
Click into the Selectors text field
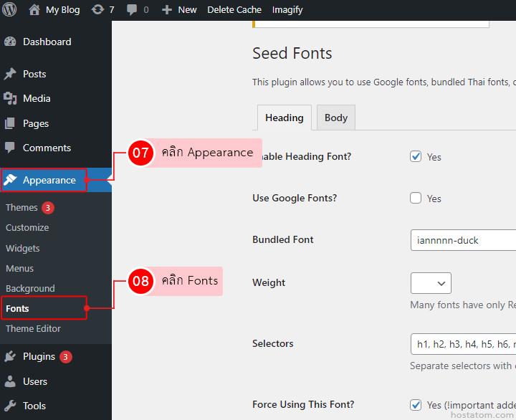coord(463,344)
